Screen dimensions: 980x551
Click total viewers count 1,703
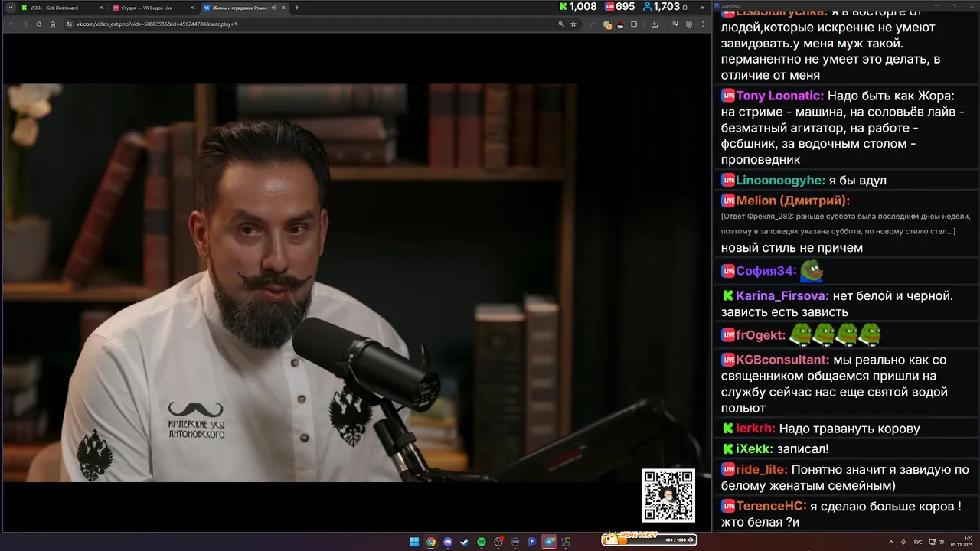(661, 6)
